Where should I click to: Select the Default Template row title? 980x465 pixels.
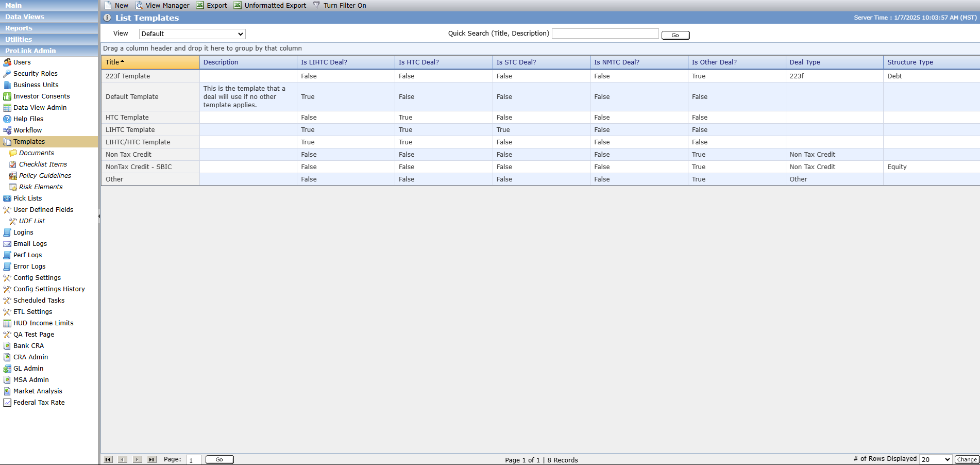pos(132,97)
